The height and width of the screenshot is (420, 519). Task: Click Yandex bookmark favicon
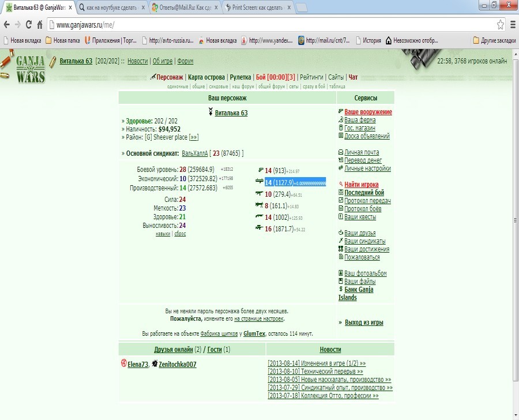245,40
